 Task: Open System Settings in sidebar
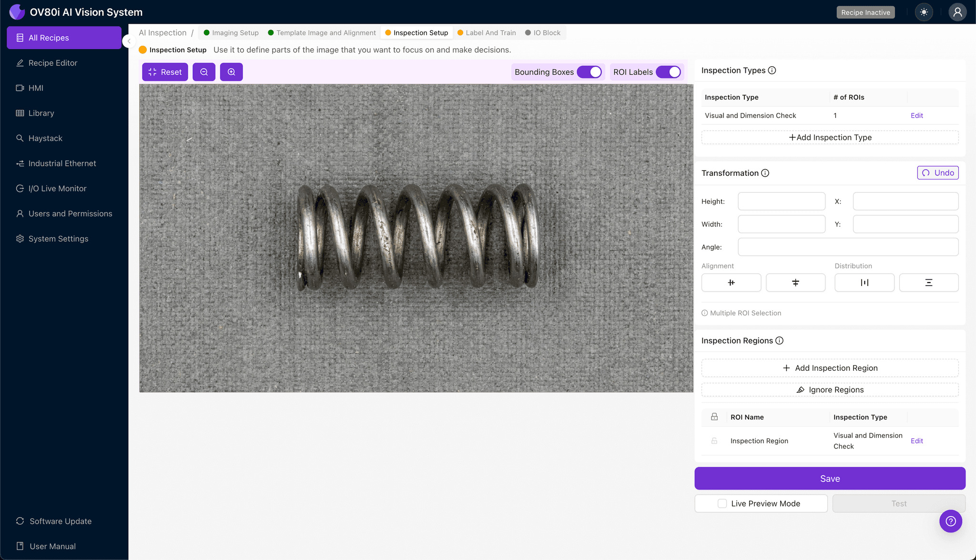click(x=64, y=239)
